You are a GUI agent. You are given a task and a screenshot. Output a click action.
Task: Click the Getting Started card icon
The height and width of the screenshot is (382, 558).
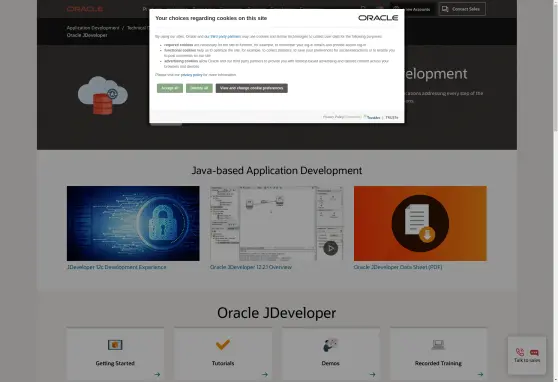point(115,345)
